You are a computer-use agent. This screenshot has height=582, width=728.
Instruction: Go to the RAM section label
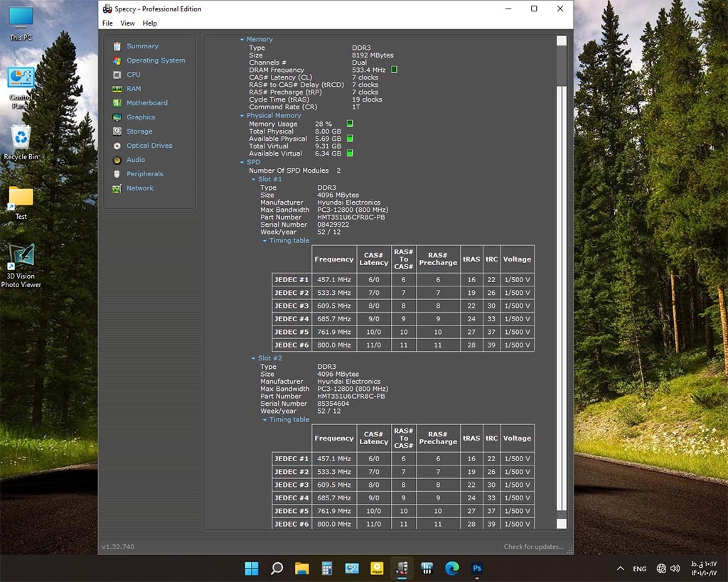click(134, 89)
